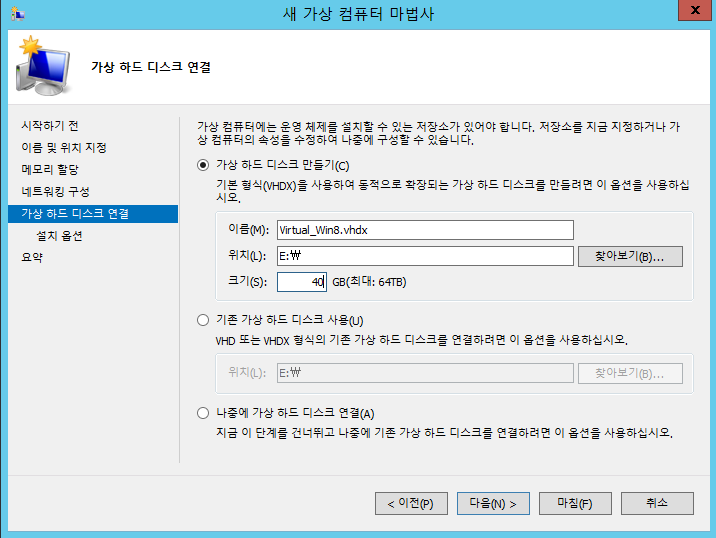Click the wizard title bar icon
Viewport: 716px width, 538px height.
(18, 14)
